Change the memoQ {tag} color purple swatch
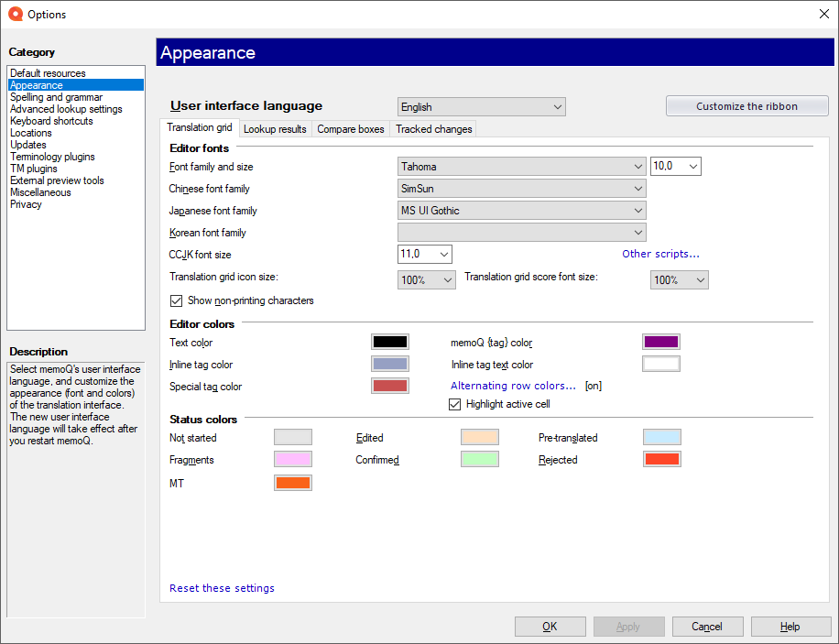This screenshot has height=644, width=839. point(661,342)
